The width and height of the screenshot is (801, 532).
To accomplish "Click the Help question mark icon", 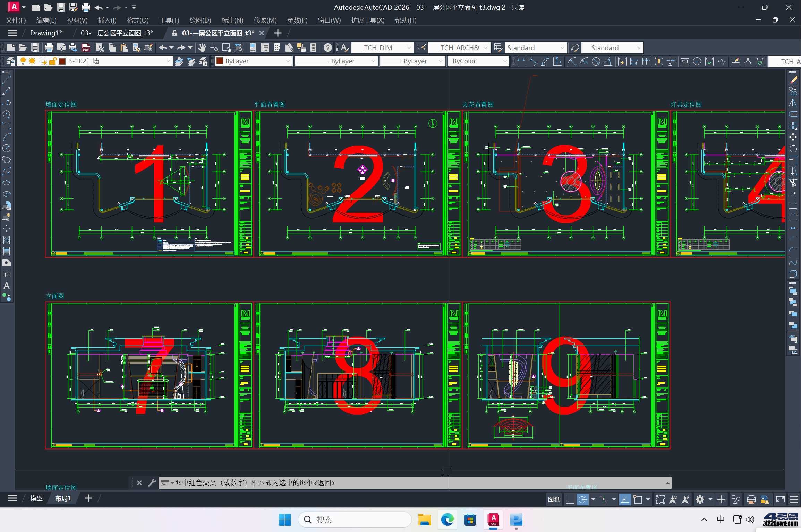I will [327, 48].
